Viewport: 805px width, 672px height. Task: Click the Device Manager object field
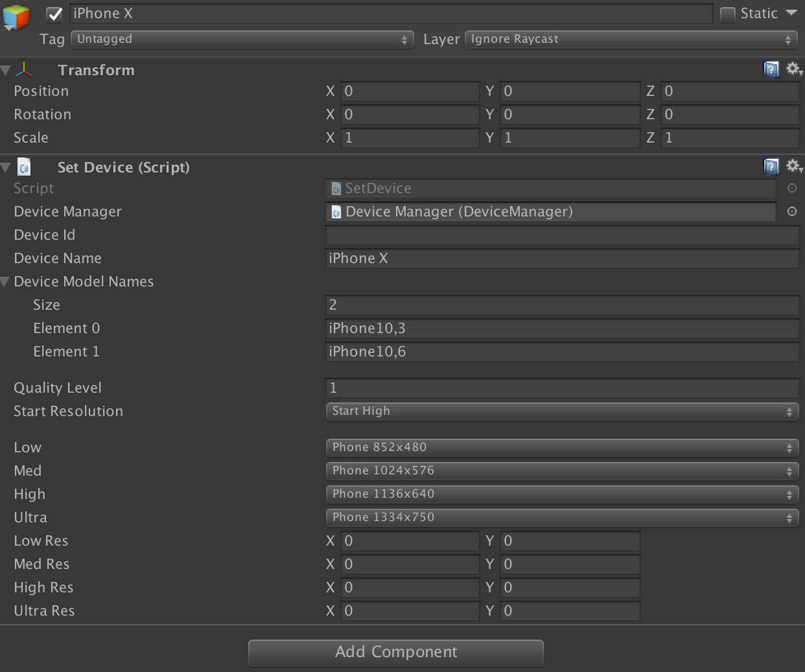point(551,212)
